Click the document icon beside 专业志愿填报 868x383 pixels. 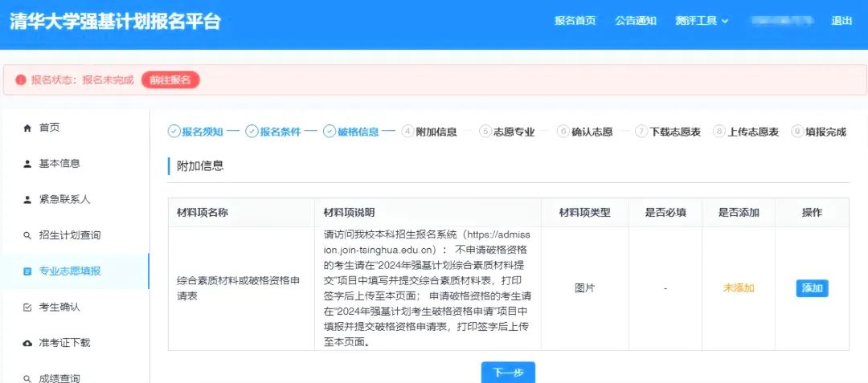pyautogui.click(x=27, y=271)
